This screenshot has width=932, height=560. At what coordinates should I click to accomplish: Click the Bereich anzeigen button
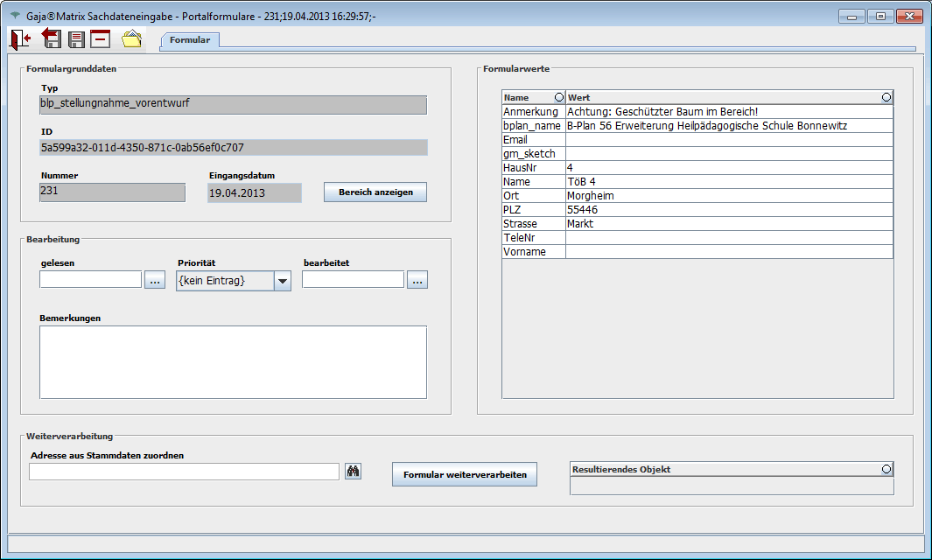point(375,192)
